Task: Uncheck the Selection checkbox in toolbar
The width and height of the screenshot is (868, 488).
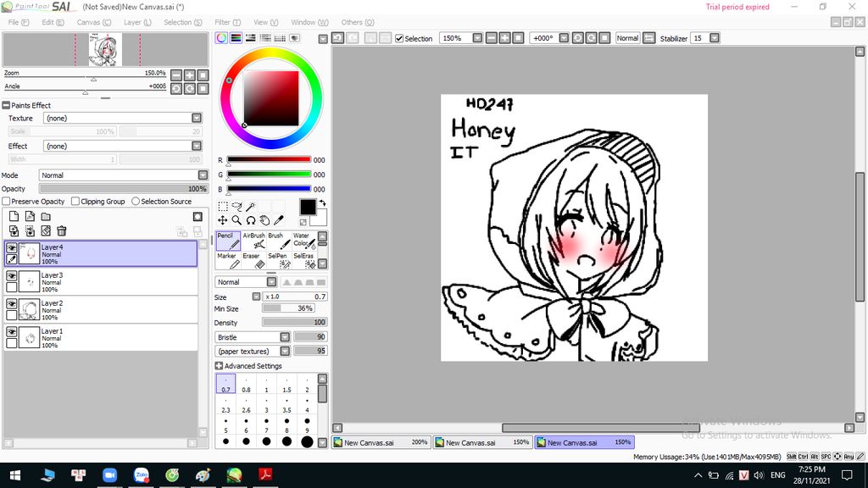Action: [399, 39]
